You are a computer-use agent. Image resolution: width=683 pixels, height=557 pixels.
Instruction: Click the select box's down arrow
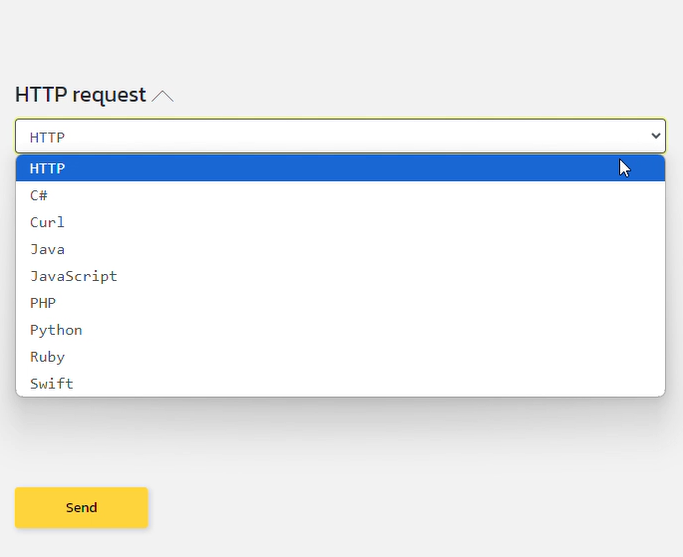click(x=656, y=135)
